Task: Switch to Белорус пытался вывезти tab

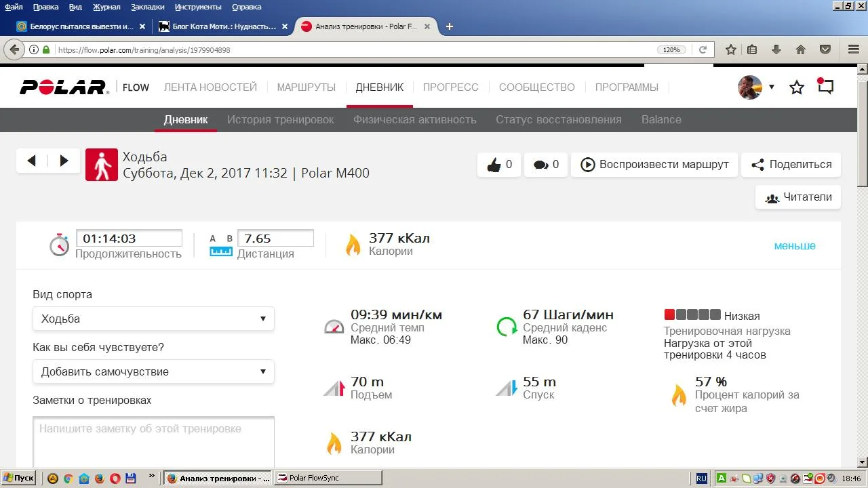Action: coord(81,26)
